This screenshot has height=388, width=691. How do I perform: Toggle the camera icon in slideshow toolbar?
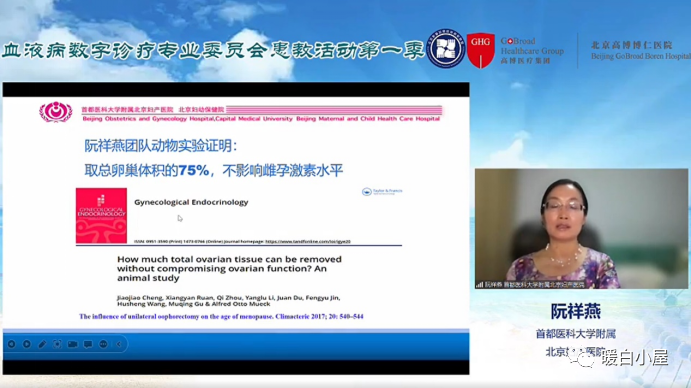tap(73, 344)
